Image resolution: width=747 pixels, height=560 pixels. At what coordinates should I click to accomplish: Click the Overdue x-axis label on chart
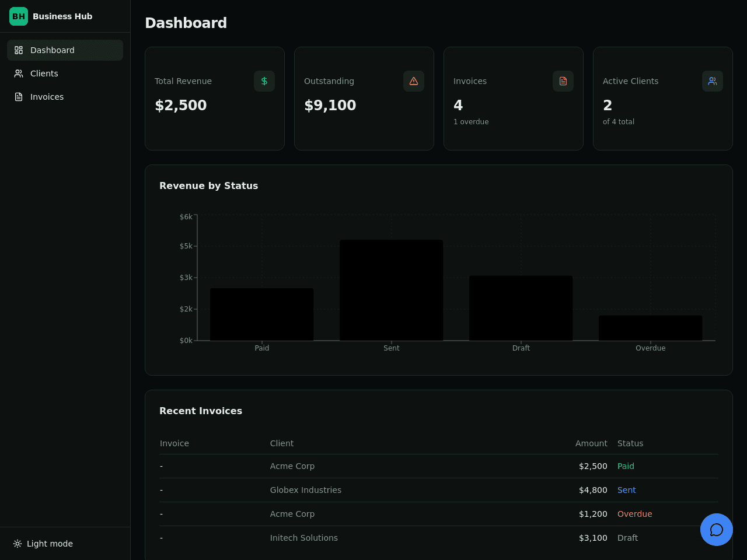651,348
